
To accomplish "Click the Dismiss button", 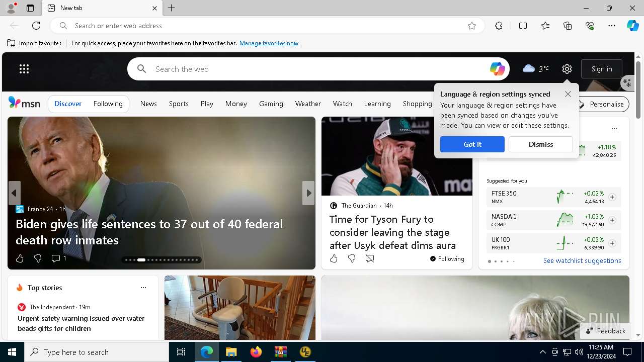I will [x=541, y=144].
